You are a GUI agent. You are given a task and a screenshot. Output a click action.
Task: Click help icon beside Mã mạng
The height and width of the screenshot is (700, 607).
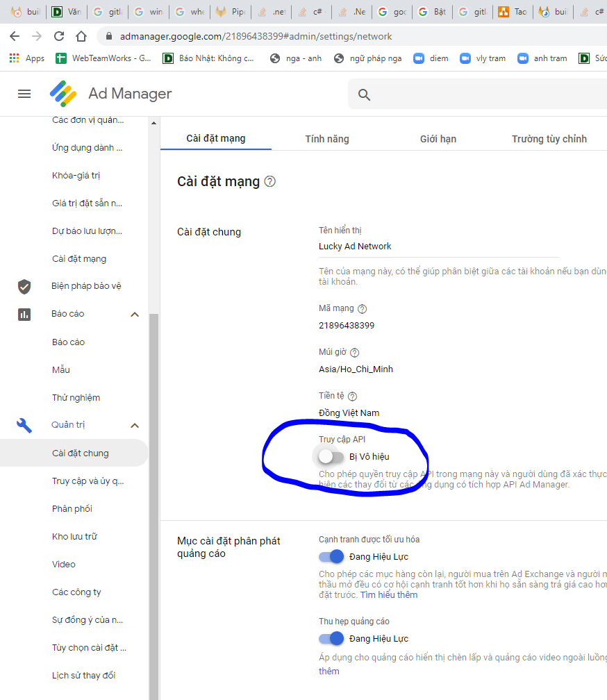click(362, 309)
